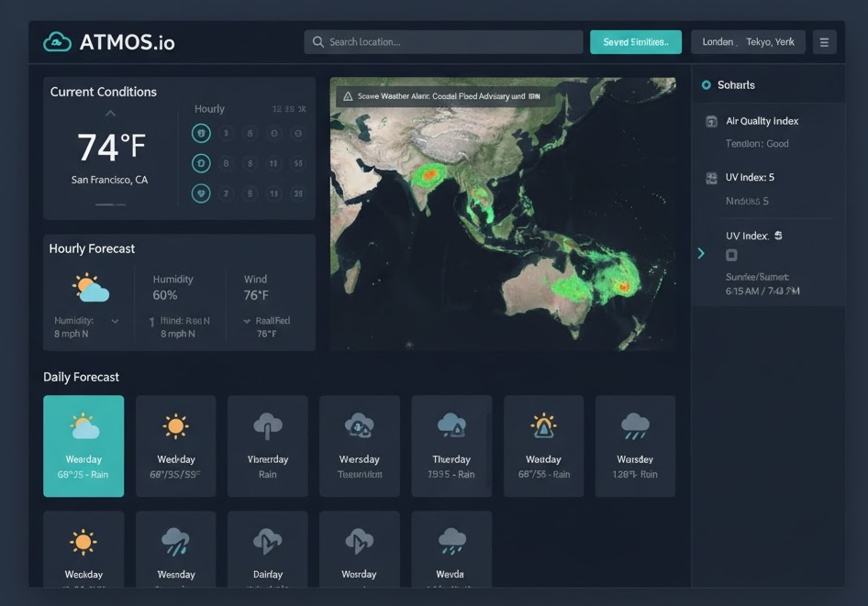Toggle the first circled hourly indicator

pos(202,132)
